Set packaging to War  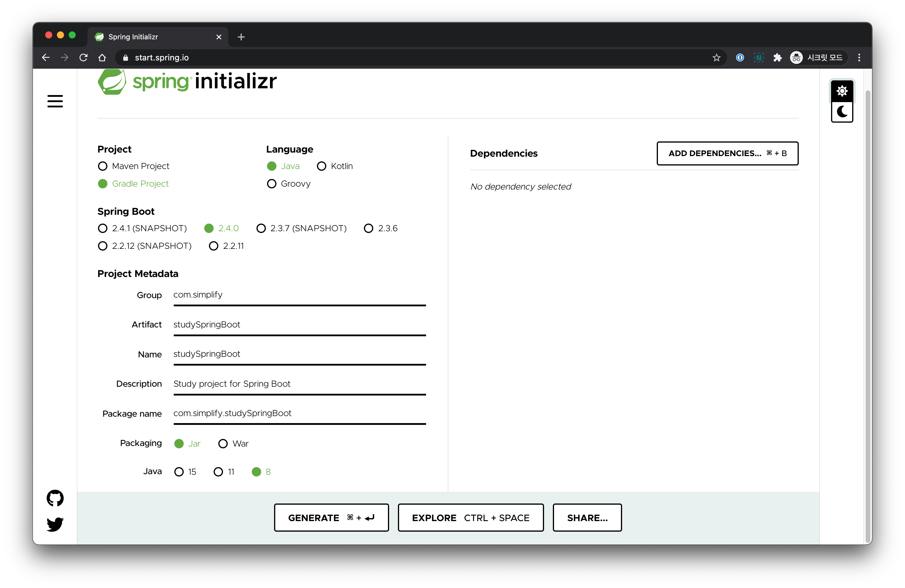pyautogui.click(x=223, y=444)
